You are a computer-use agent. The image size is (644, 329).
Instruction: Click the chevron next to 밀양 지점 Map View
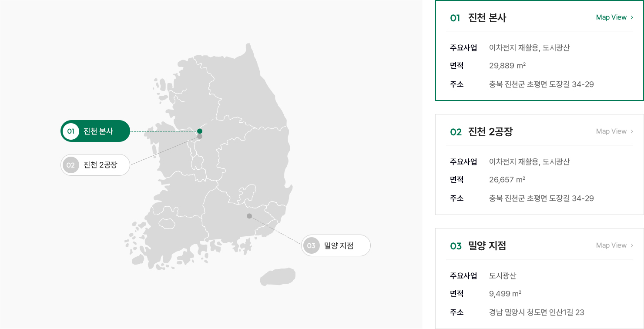coord(632,245)
